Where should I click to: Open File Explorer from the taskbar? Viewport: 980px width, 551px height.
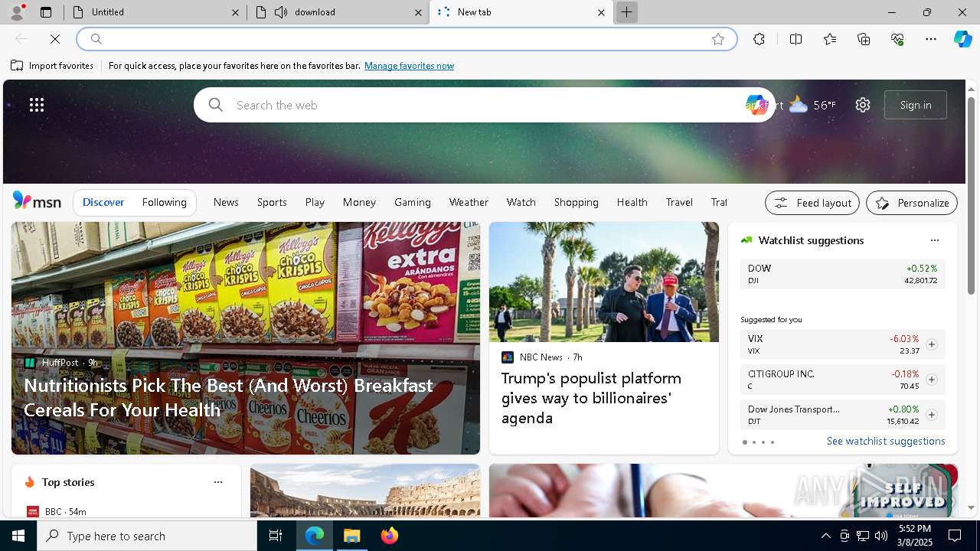351,536
